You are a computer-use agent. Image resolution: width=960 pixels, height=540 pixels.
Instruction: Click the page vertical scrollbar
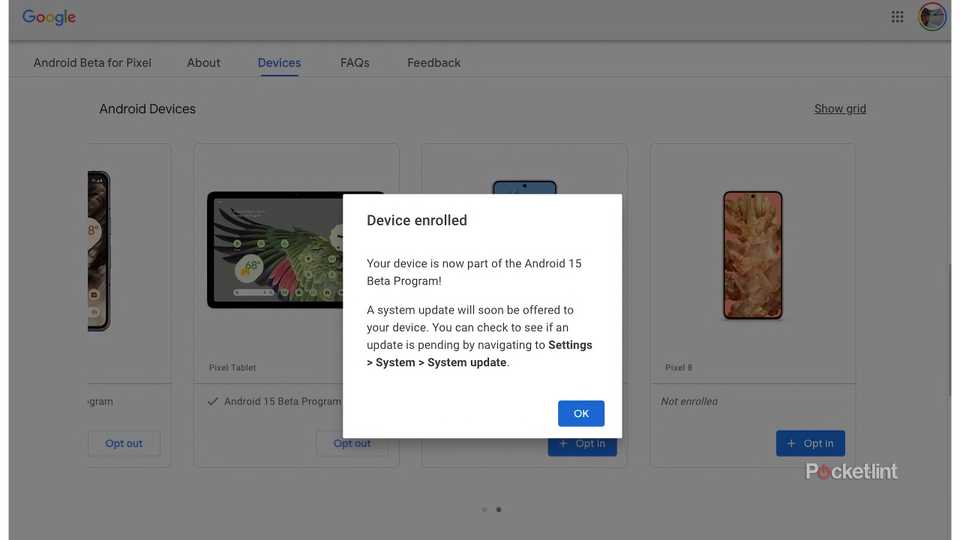coord(950,331)
